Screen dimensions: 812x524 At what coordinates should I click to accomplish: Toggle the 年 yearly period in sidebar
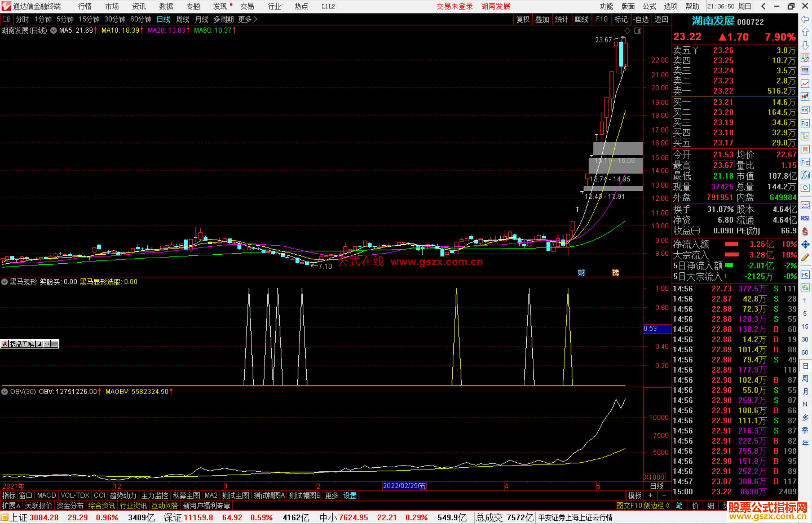(805, 444)
